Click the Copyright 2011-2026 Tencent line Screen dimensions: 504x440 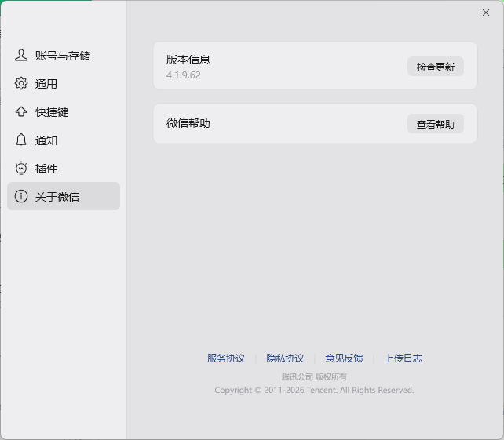coord(314,391)
